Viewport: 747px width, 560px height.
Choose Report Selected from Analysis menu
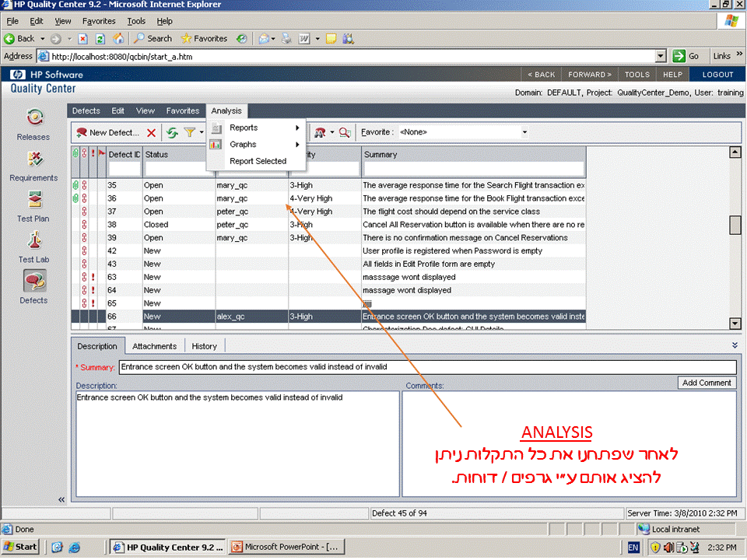coord(258,162)
